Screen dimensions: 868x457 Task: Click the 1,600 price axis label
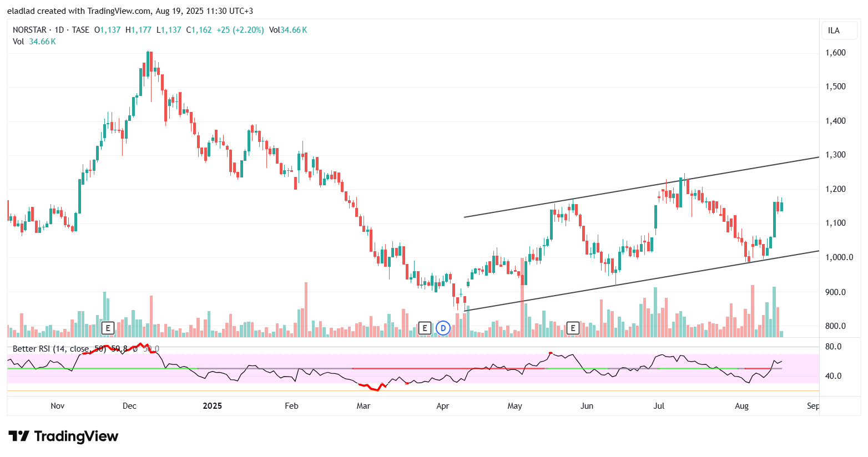click(835, 53)
